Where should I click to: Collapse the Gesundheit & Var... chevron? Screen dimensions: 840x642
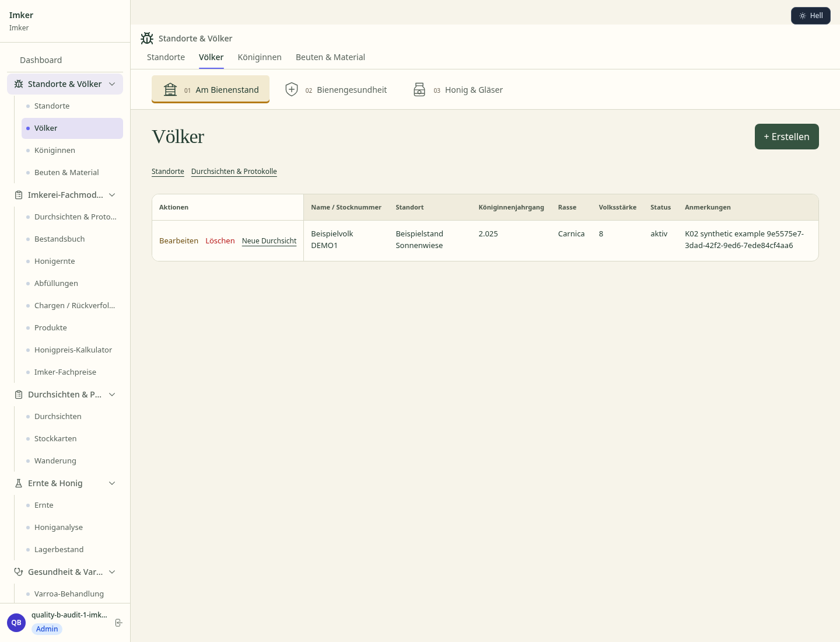click(112, 572)
